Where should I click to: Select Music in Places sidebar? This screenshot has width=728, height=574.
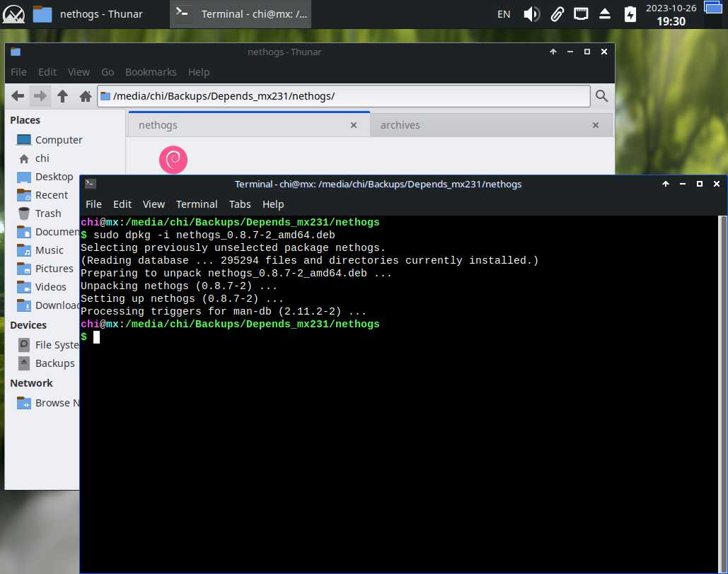coord(40,250)
